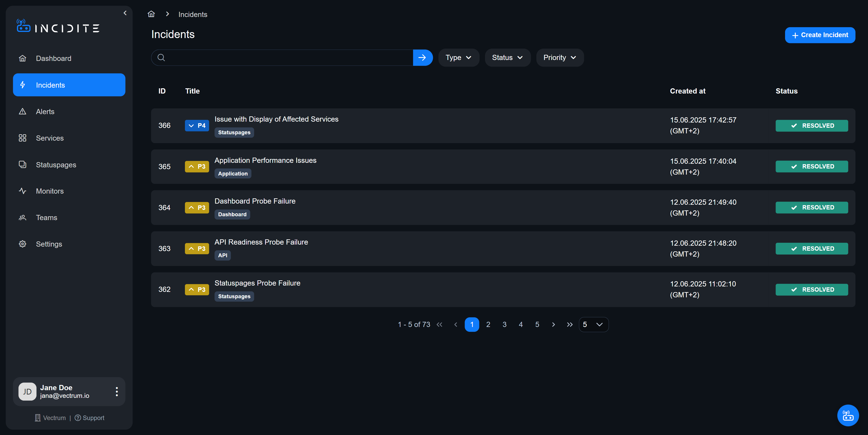Collapse the sidebar with the chevron icon

[125, 13]
